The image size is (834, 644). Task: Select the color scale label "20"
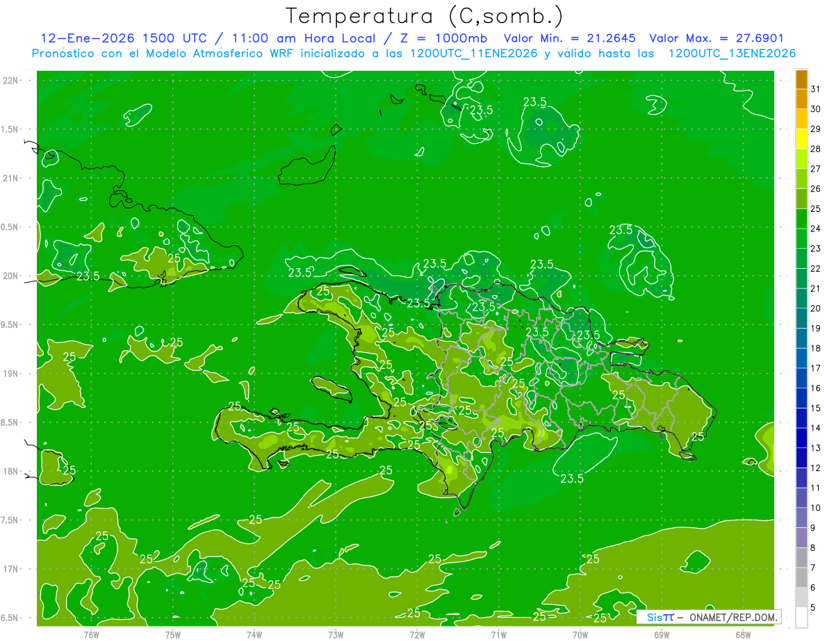pyautogui.click(x=816, y=308)
